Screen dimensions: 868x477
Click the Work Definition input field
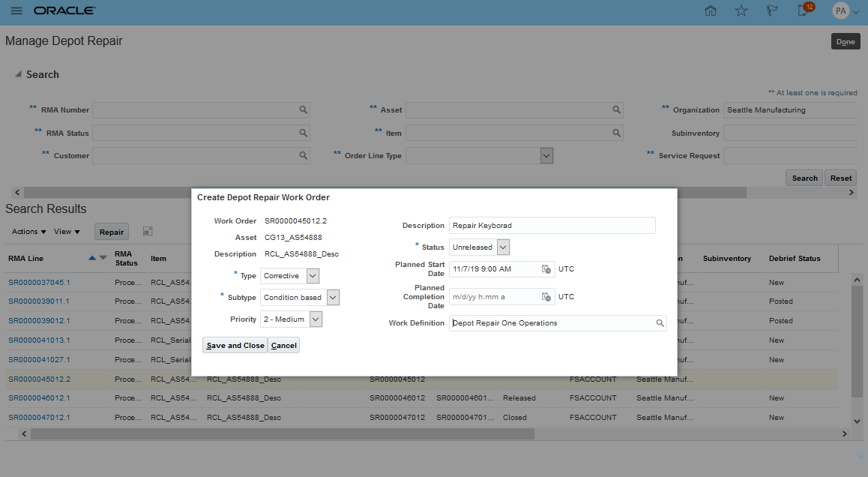pos(552,323)
